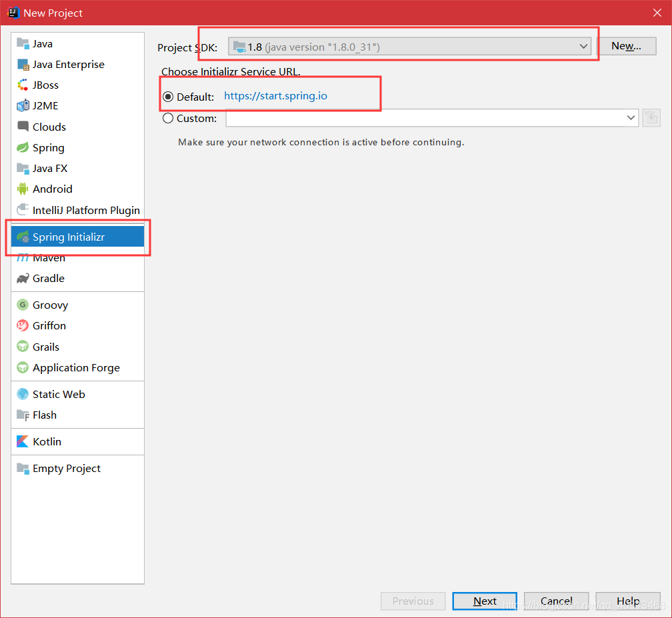Screen dimensions: 672x618
Task: Select the Default Initializr URL radio button
Action: point(168,97)
